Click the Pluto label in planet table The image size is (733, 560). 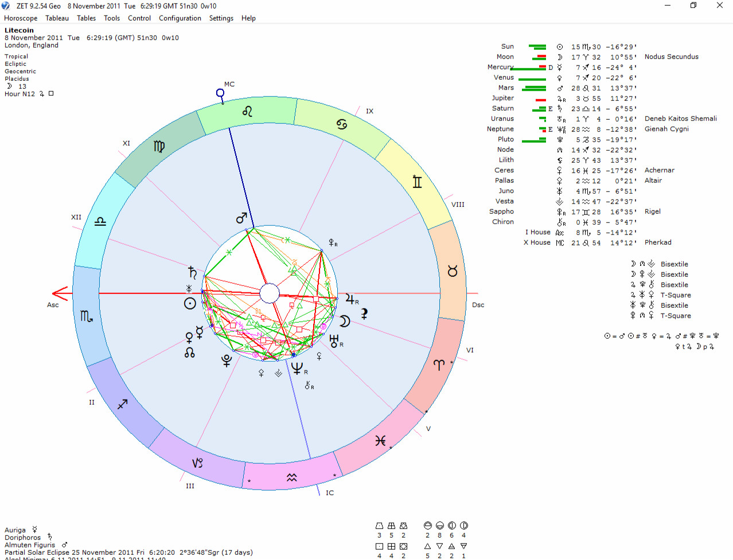tap(506, 139)
